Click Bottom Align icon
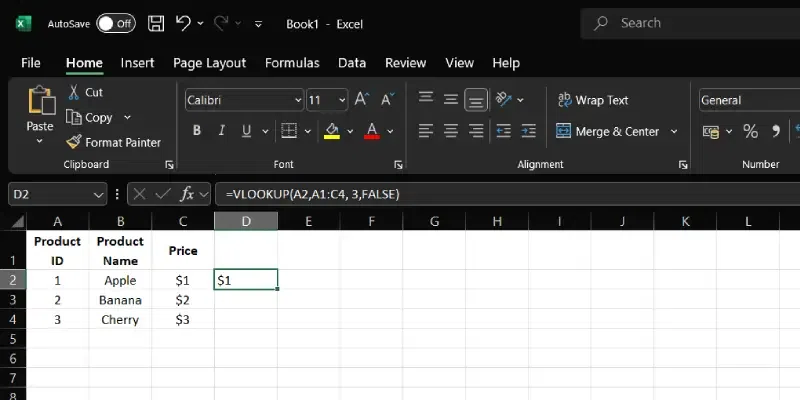Viewport: 800px width, 400px height. (476, 100)
